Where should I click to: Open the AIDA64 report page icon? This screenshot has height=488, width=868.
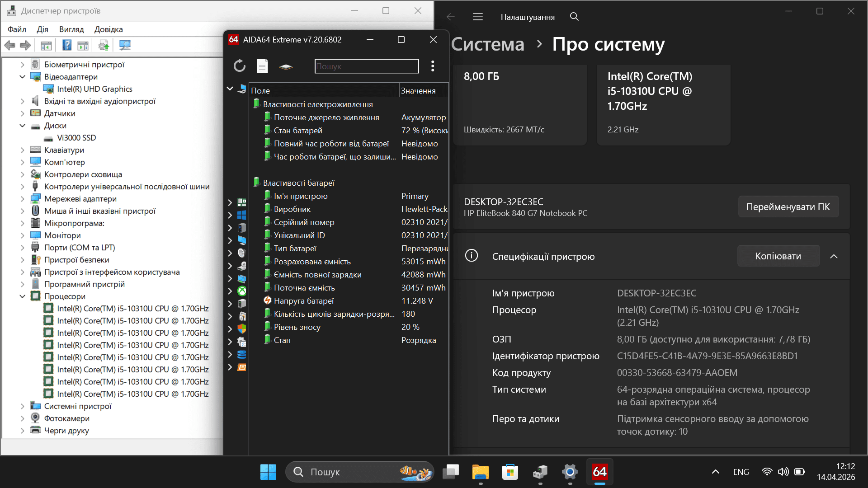click(262, 66)
